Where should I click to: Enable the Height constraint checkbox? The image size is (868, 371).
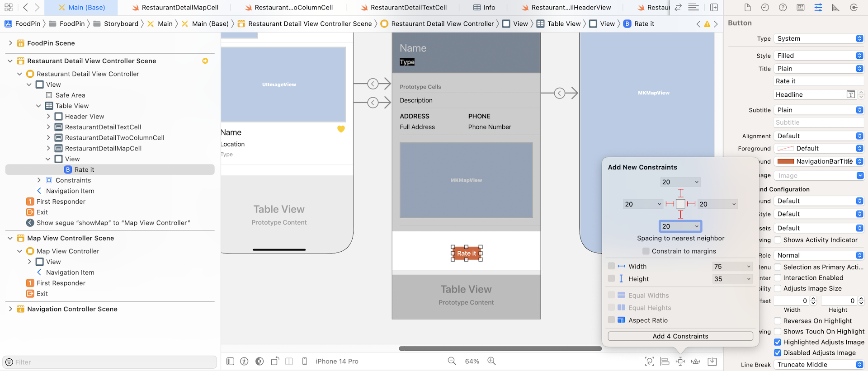[611, 279]
